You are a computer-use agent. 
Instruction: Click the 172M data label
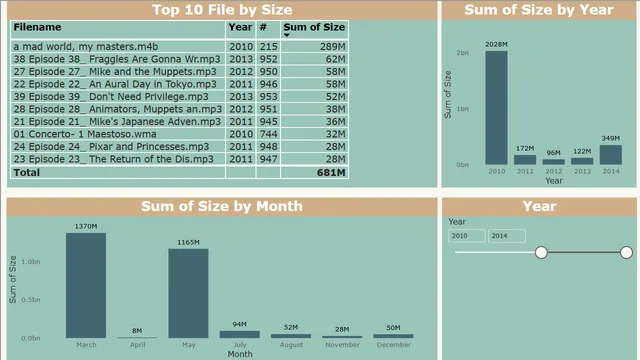click(525, 149)
